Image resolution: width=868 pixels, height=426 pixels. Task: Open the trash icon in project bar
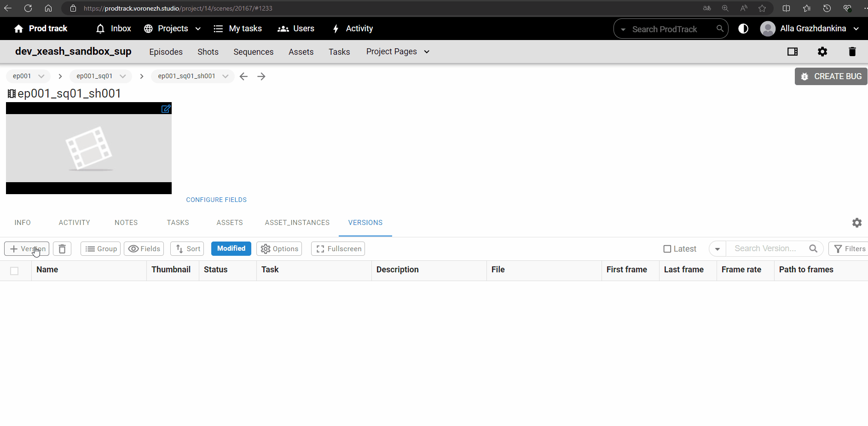pyautogui.click(x=852, y=52)
